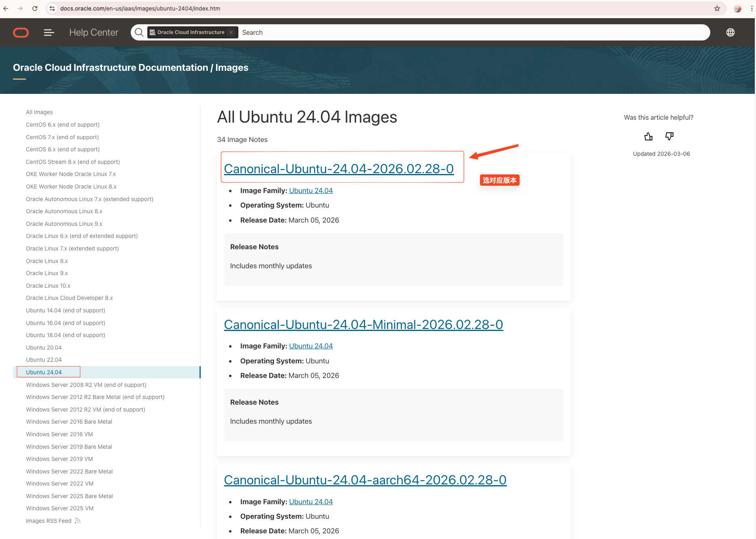
Task: Go to Oracle Linux 9.x images
Action: point(47,273)
